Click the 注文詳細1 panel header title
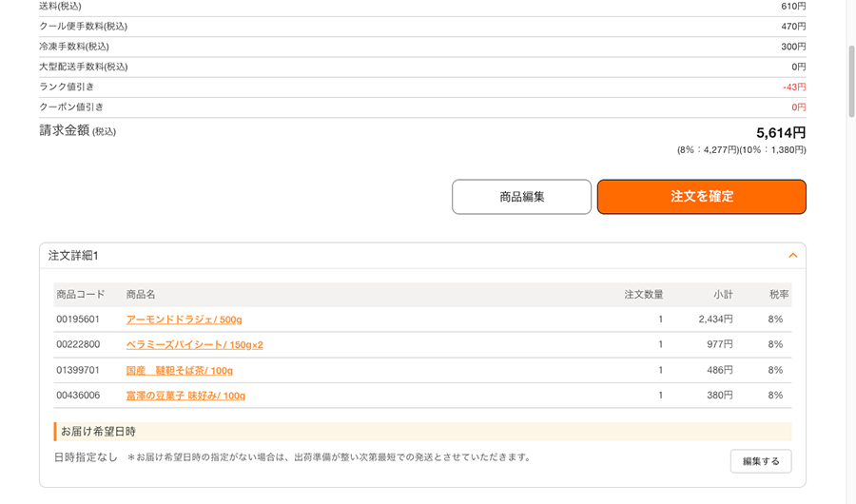The height and width of the screenshot is (504, 856). [x=73, y=256]
